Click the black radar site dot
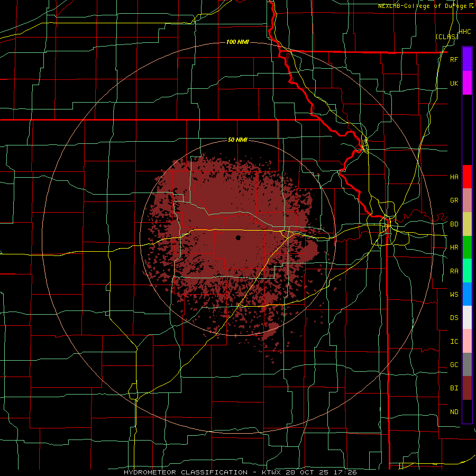 coord(239,237)
